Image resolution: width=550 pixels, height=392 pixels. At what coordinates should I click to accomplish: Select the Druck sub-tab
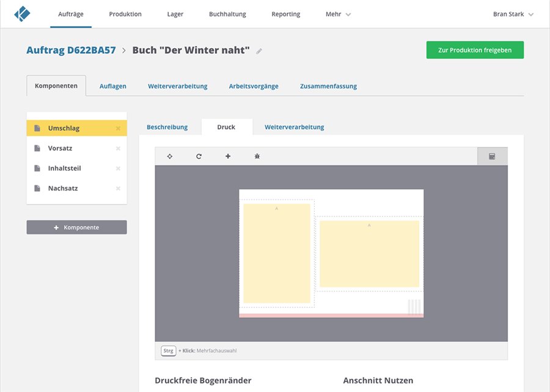[x=226, y=127]
